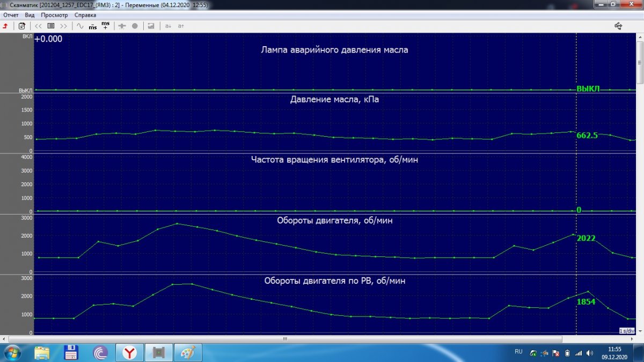
Task: Click the 1 s/div scale indicator
Action: [627, 330]
